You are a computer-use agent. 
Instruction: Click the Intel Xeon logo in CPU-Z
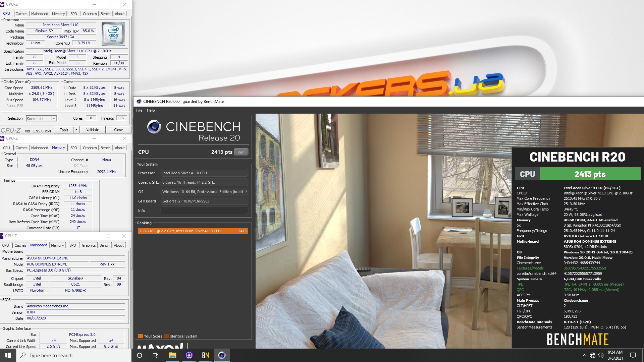[113, 34]
